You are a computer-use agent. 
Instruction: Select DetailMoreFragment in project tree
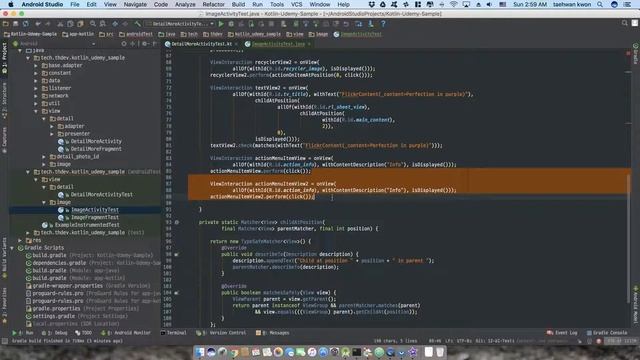tap(96, 149)
